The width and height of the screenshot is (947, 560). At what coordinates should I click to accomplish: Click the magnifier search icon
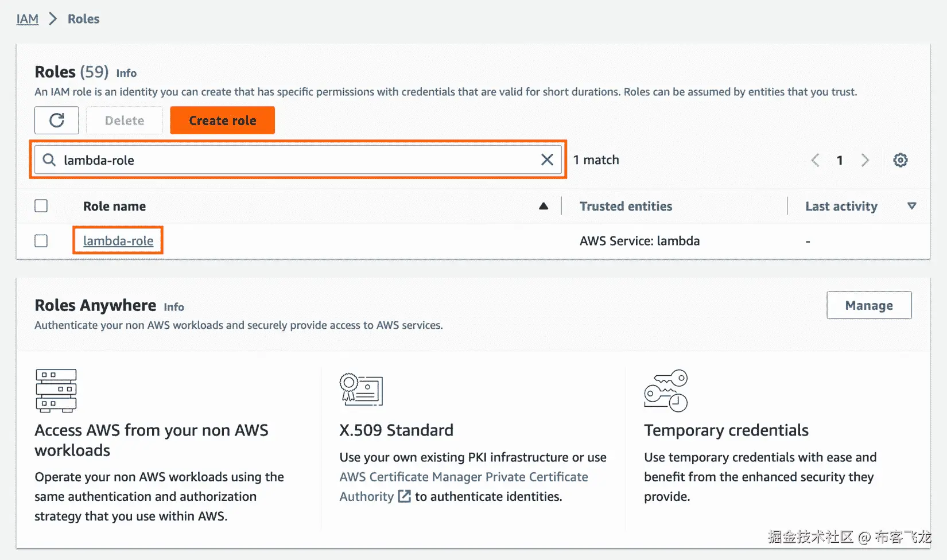pos(50,160)
